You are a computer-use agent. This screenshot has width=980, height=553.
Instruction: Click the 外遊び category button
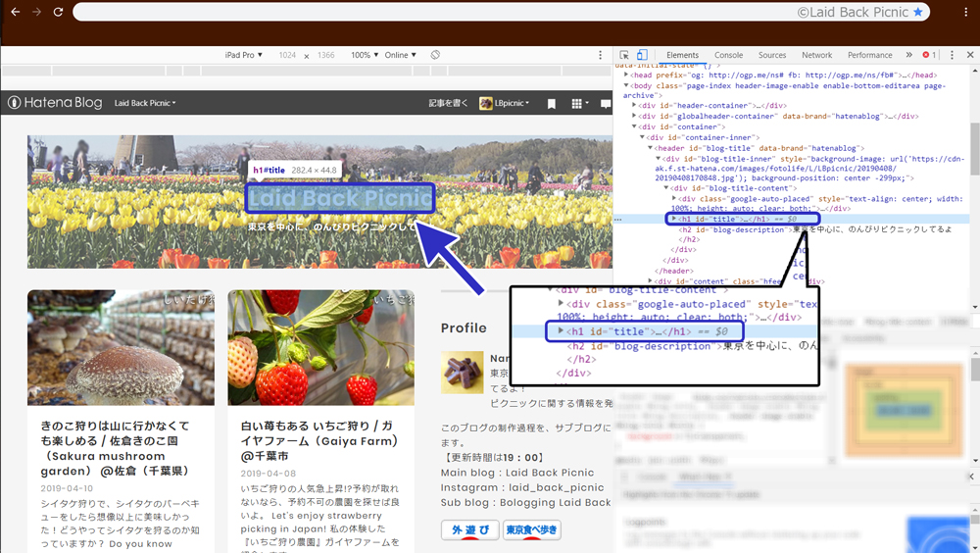click(x=470, y=529)
